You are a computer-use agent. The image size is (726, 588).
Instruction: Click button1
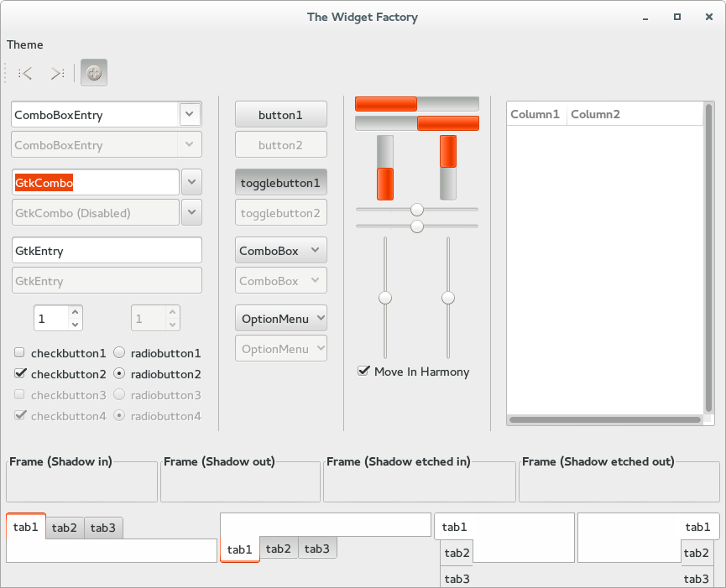point(280,114)
